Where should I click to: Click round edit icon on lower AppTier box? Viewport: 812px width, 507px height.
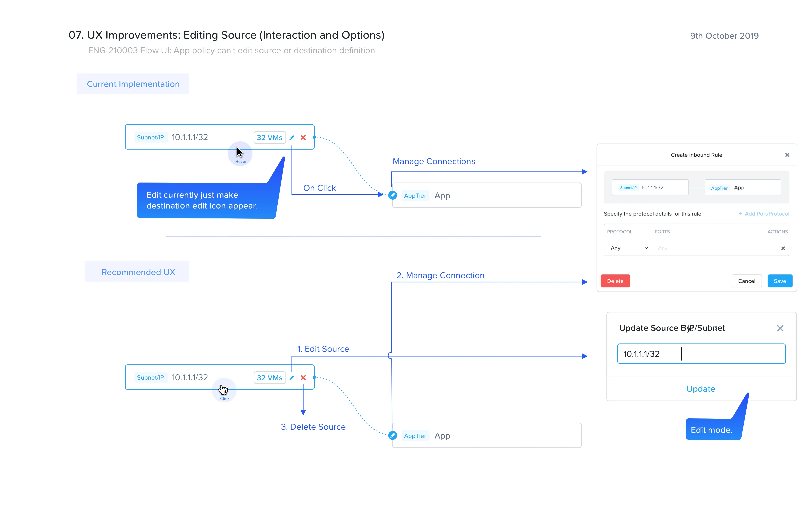tap(393, 435)
